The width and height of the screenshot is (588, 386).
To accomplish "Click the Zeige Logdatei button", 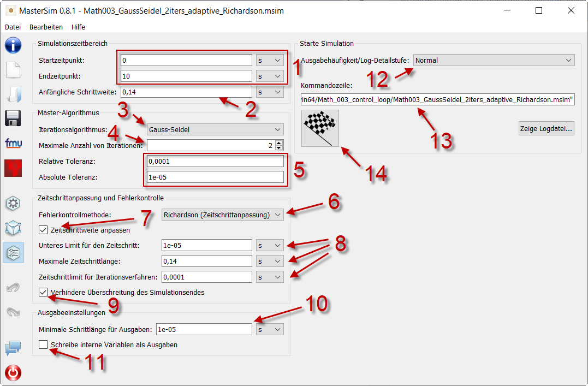I will click(x=547, y=128).
